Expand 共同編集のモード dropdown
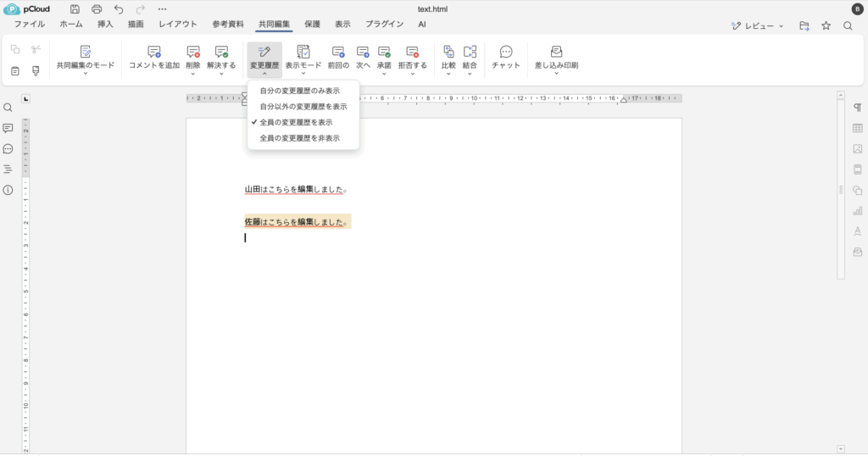 tap(86, 74)
